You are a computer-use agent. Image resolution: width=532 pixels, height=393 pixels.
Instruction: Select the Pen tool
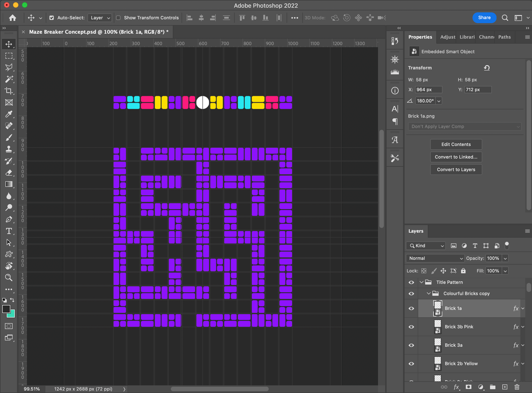pyautogui.click(x=9, y=219)
